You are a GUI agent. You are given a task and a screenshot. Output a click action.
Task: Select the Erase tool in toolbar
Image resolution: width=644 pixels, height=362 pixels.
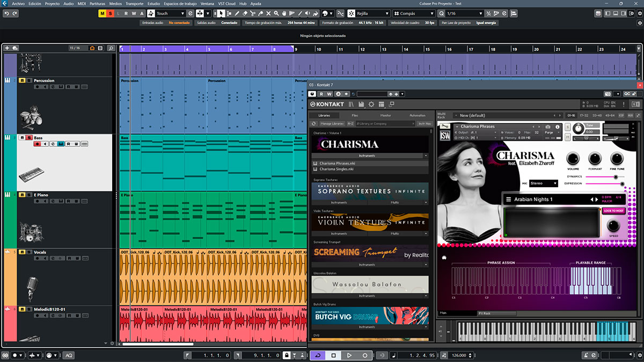click(245, 13)
